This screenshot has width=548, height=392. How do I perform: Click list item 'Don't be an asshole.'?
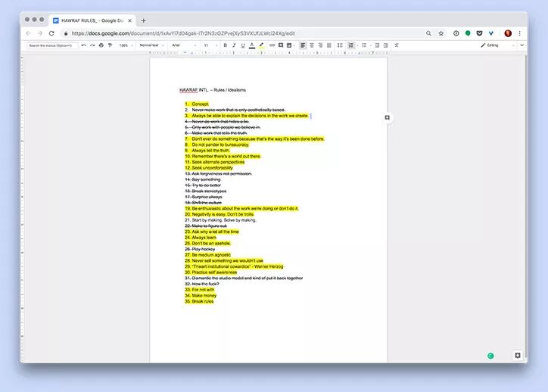click(211, 244)
